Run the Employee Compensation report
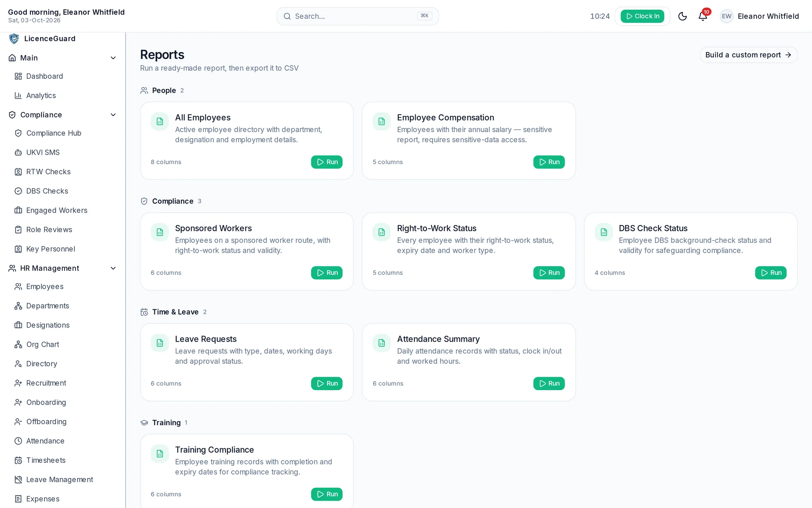 [549, 162]
